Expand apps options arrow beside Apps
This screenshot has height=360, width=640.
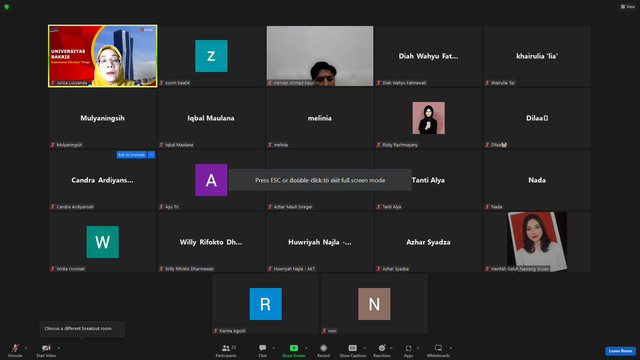[418, 348]
